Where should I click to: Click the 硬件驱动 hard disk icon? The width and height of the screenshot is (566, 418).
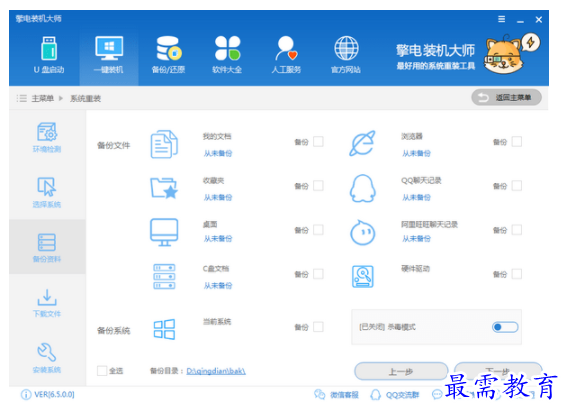click(362, 277)
